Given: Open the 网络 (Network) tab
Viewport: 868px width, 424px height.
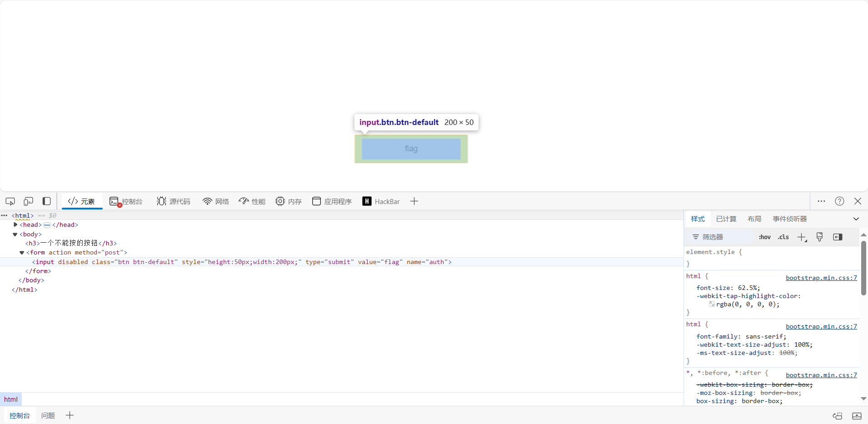Looking at the screenshot, I should pyautogui.click(x=216, y=201).
